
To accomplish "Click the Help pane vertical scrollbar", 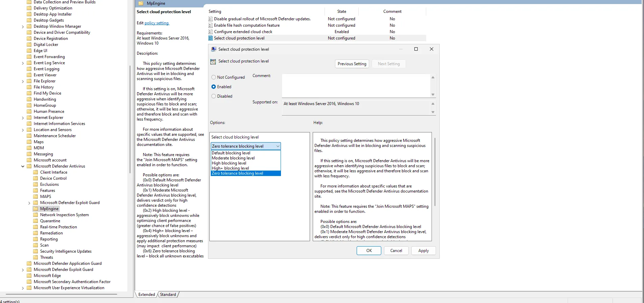I will [435, 172].
